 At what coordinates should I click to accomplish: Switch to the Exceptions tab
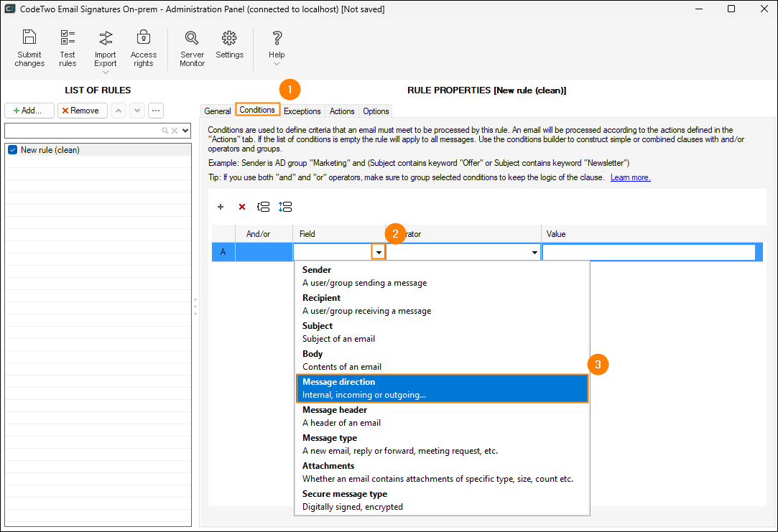302,111
